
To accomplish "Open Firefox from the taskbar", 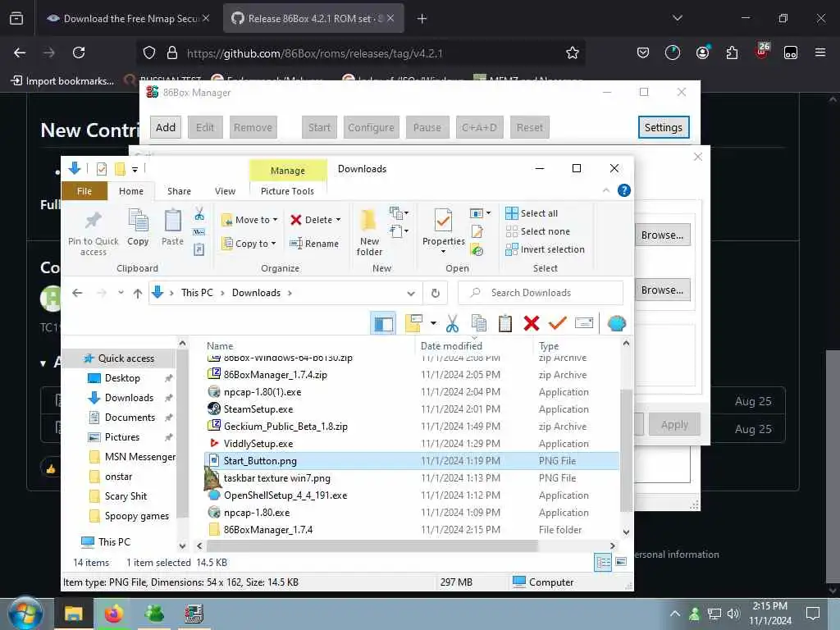I will (113, 614).
